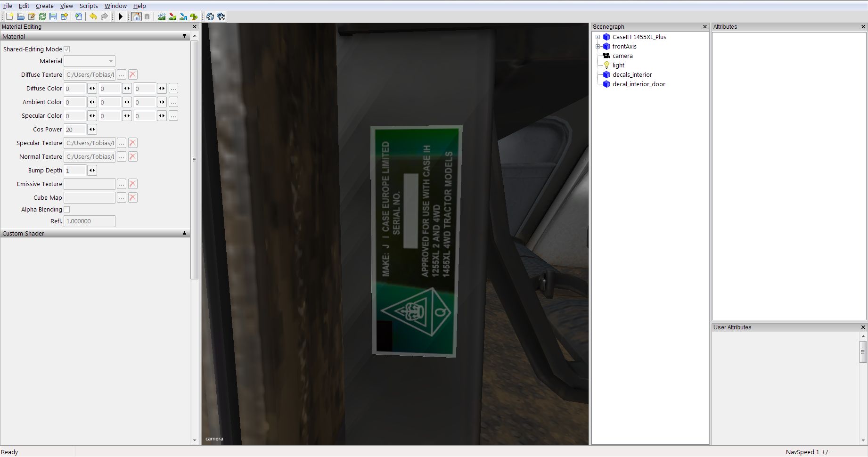868x457 pixels.
Task: Browse for a Cube Map file
Action: [x=122, y=197]
